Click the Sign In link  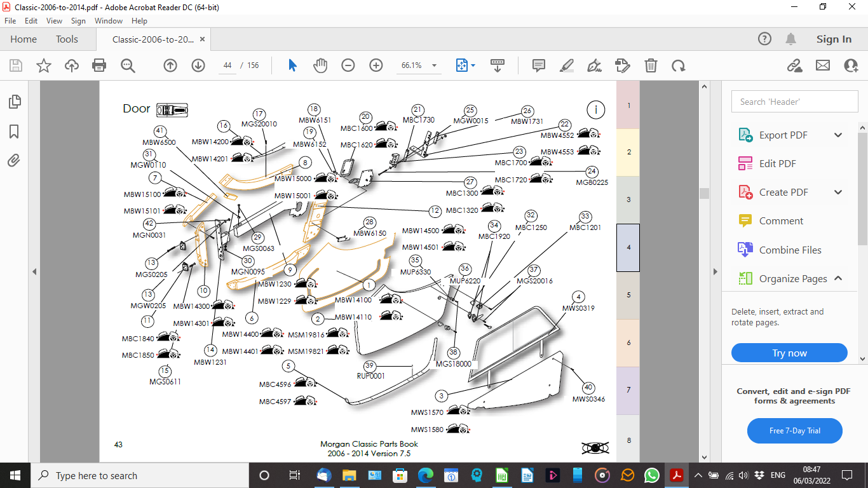tap(834, 39)
